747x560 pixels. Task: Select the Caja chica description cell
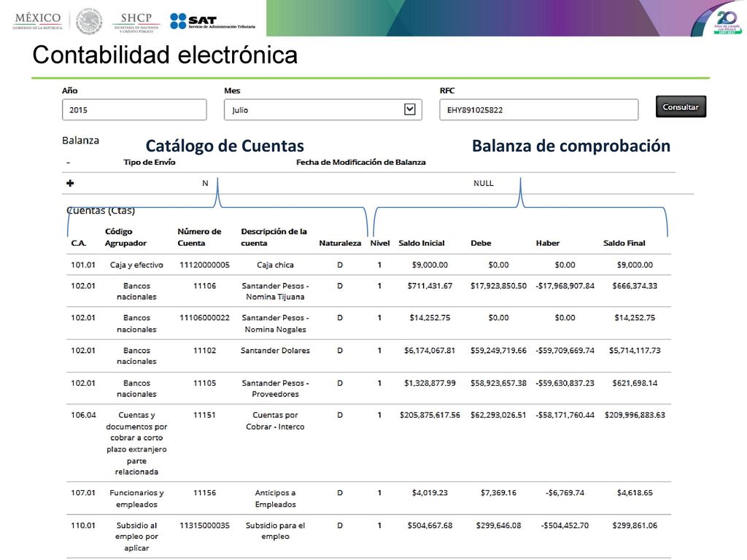pyautogui.click(x=275, y=265)
